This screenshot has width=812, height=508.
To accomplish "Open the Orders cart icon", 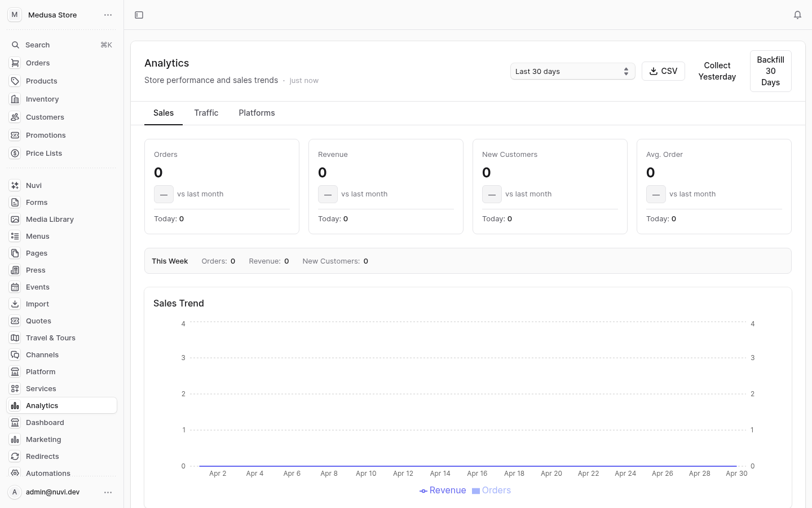I will pyautogui.click(x=15, y=63).
